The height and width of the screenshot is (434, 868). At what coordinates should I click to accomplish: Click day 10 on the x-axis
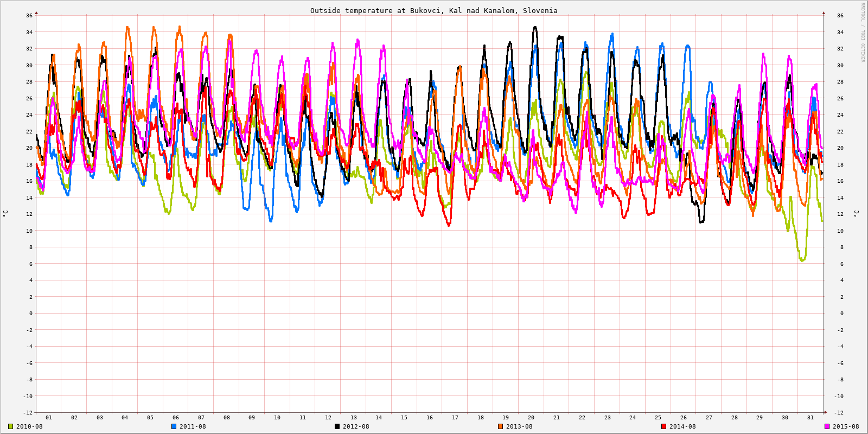pos(277,417)
